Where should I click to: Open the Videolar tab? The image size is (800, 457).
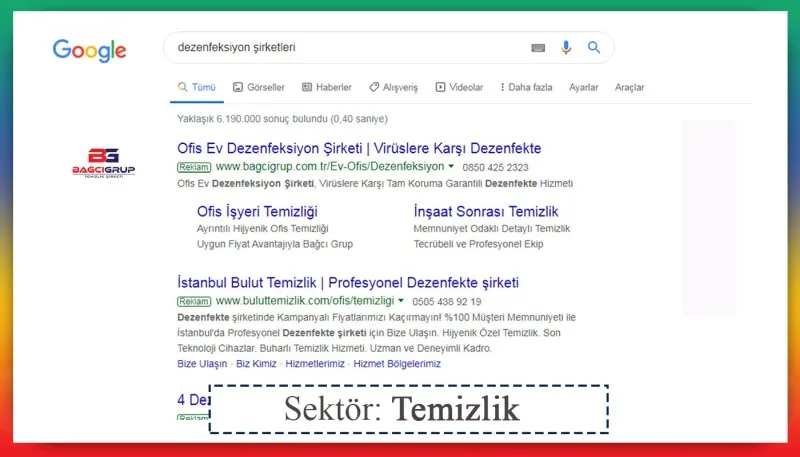pyautogui.click(x=459, y=87)
